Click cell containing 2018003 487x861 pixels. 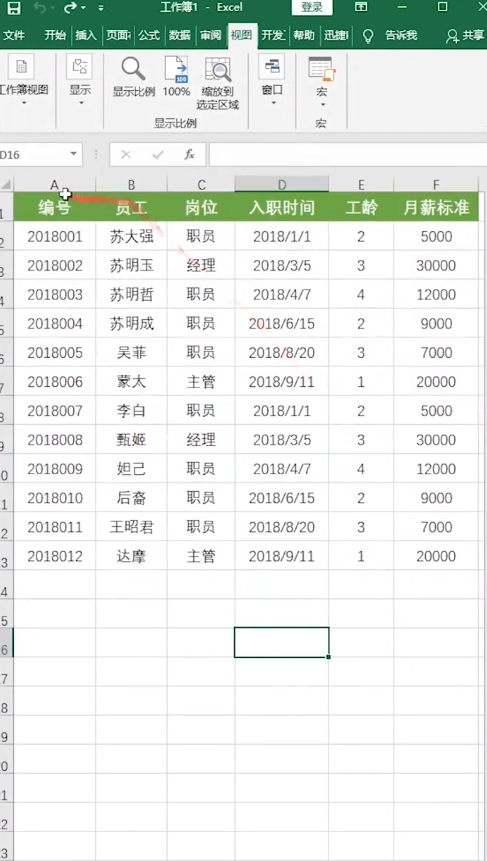point(54,295)
